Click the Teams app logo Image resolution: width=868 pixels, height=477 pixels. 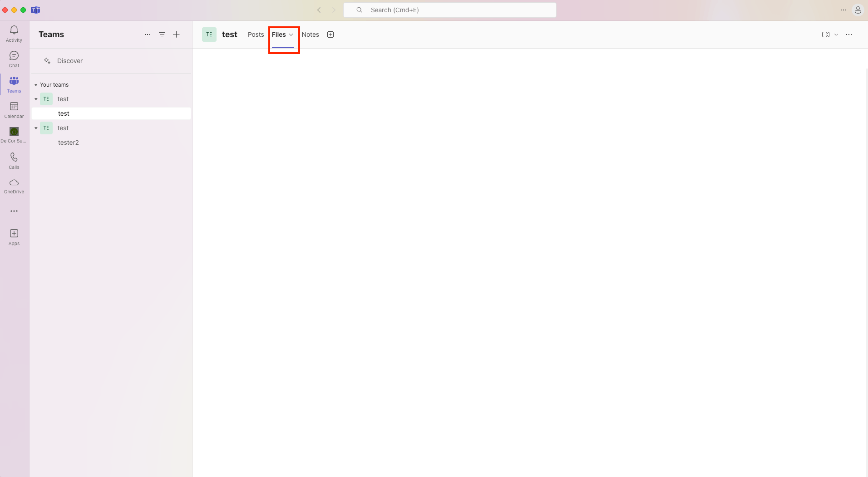tap(35, 10)
